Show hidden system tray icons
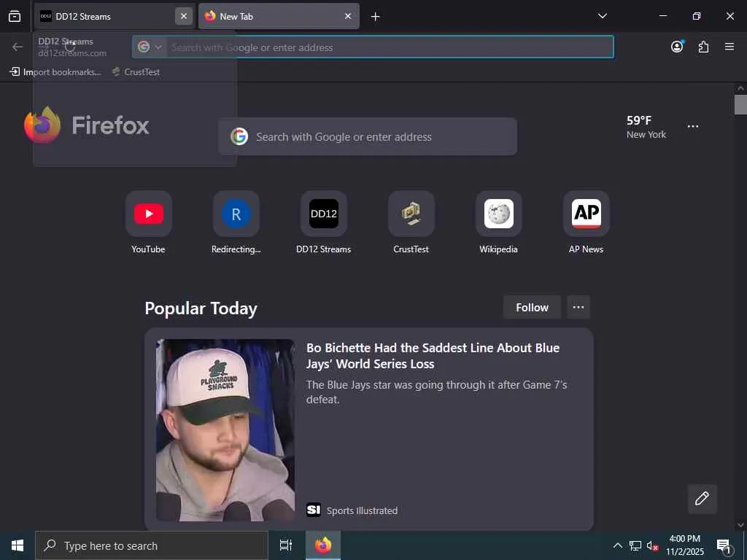 point(617,545)
